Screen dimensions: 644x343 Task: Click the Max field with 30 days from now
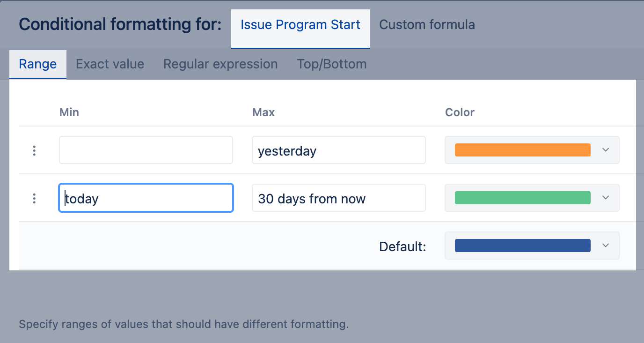[x=339, y=198]
